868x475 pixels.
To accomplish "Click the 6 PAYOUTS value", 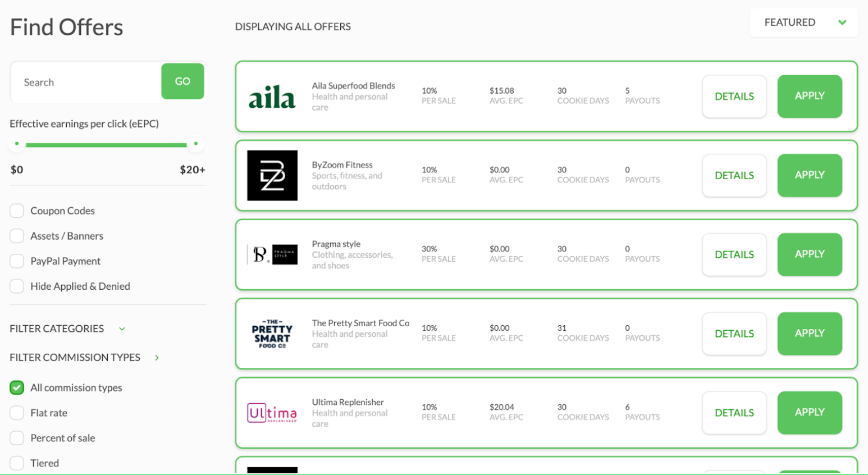I will pos(627,407).
